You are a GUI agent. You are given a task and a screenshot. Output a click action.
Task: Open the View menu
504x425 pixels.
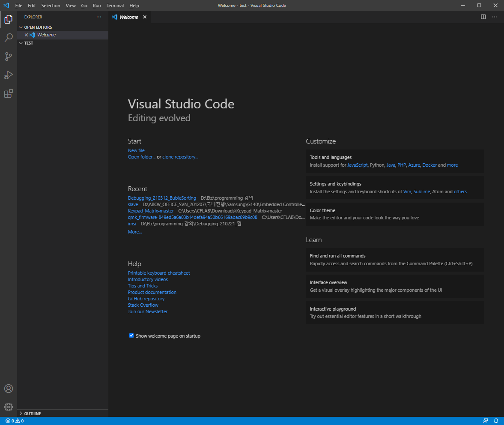(x=70, y=6)
